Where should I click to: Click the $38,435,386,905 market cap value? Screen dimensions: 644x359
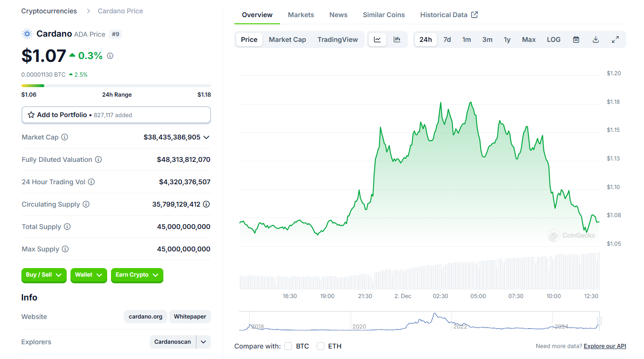coord(172,137)
